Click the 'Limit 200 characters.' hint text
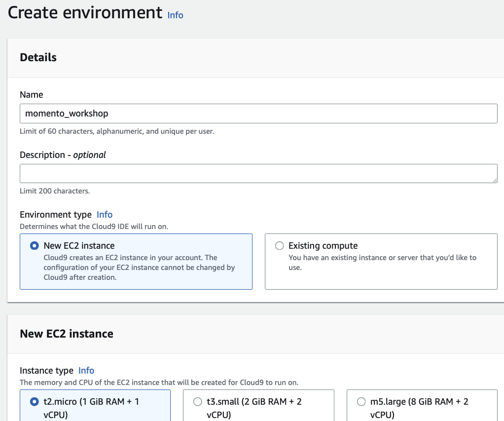Screen dimensions: 504x421 click(55, 191)
